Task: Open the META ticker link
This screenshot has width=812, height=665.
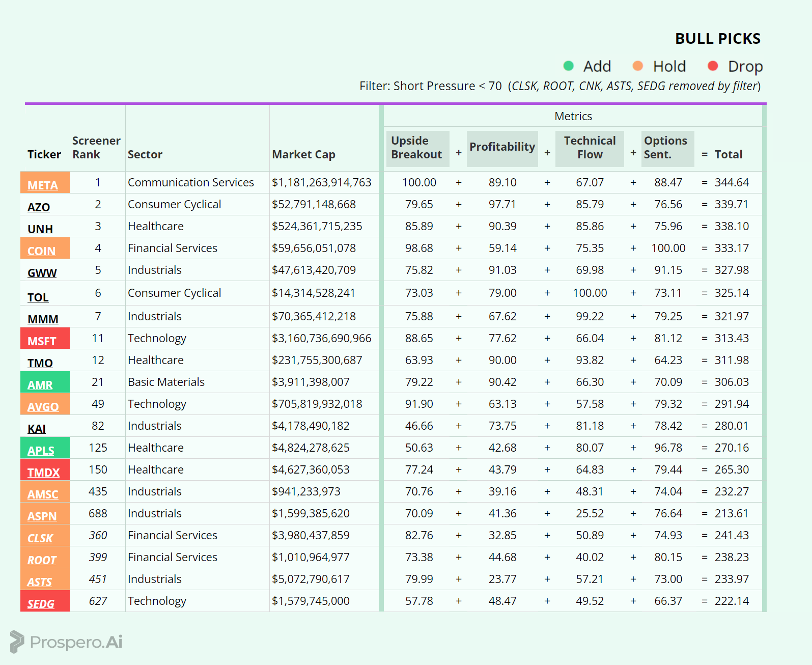Action: point(43,185)
